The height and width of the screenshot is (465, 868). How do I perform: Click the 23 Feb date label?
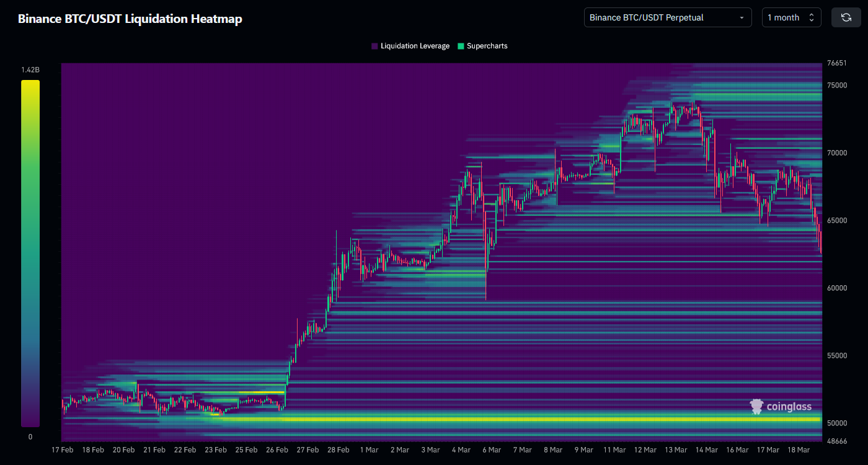coord(216,450)
